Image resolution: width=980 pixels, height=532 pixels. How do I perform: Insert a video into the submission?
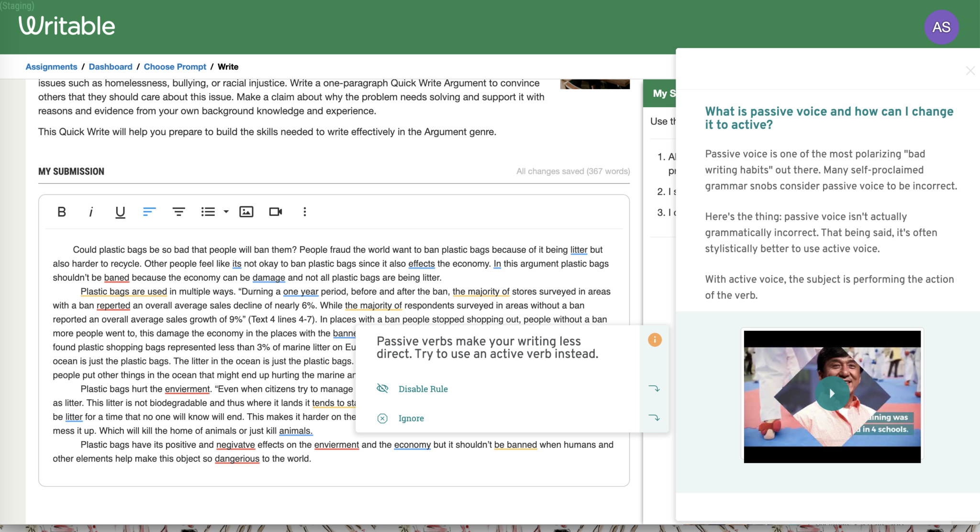coord(275,211)
